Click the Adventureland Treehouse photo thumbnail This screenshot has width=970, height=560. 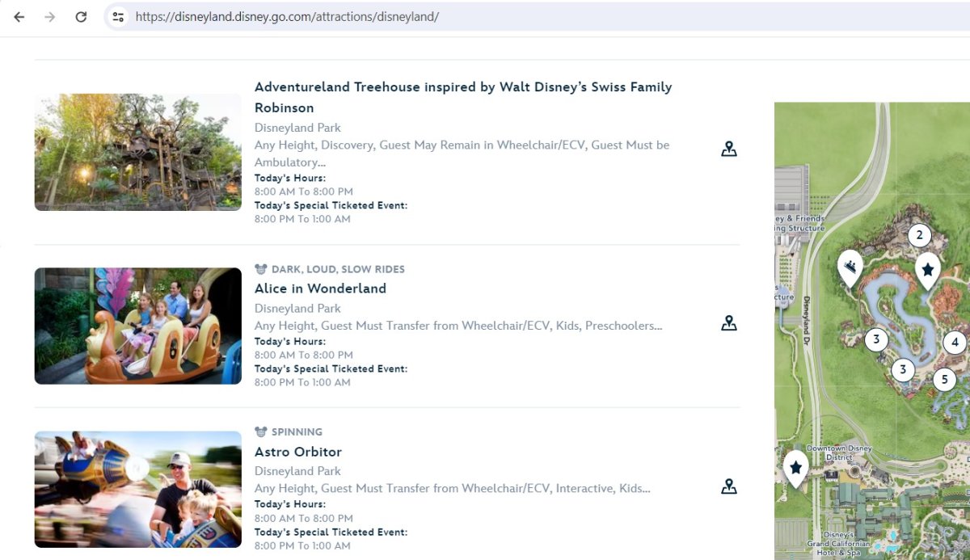coord(137,152)
